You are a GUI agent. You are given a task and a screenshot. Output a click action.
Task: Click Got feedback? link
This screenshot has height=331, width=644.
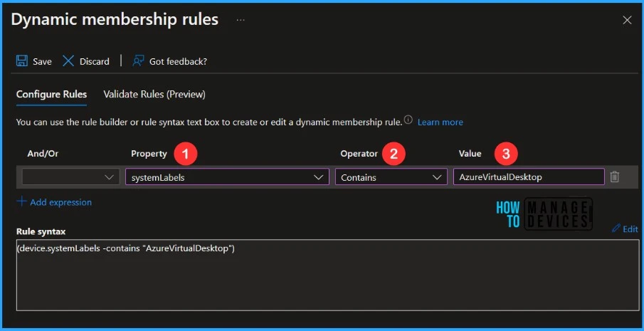178,62
